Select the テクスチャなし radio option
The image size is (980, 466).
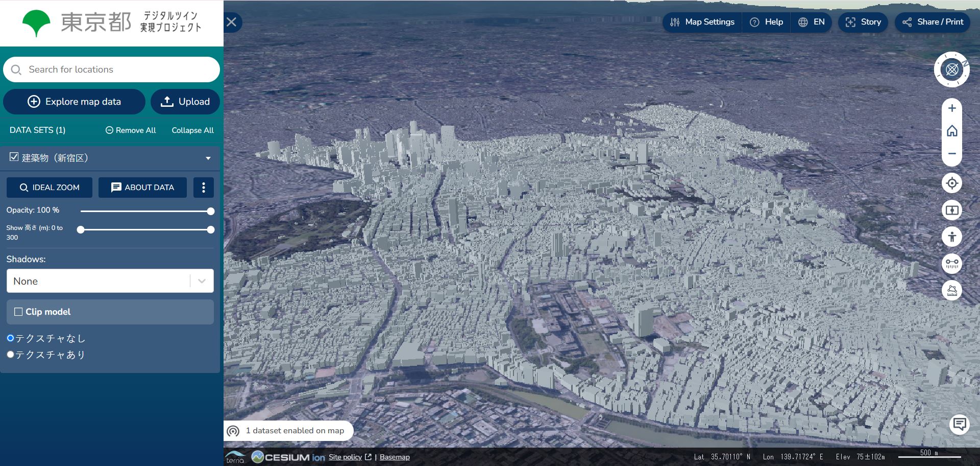pos(10,338)
